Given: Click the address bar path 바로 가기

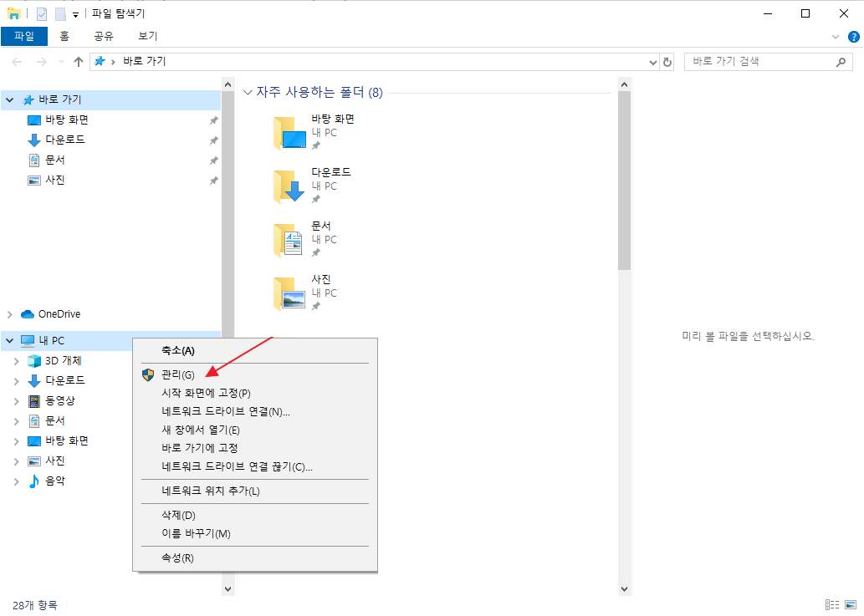Looking at the screenshot, I should click(145, 61).
